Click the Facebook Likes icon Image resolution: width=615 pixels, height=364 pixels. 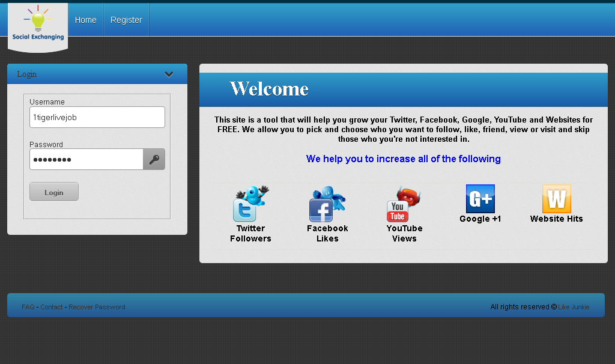pos(327,204)
